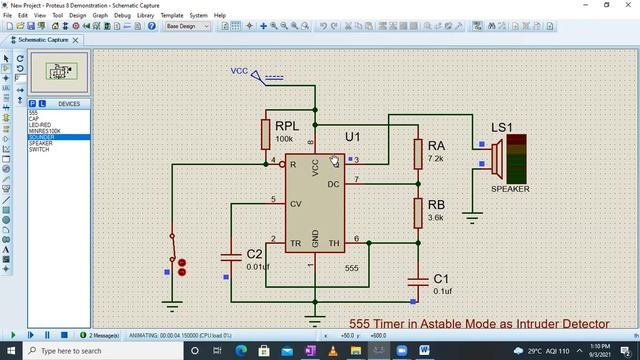Image resolution: width=640 pixels, height=360 pixels.
Task: Open the Help menu
Action: pyautogui.click(x=220, y=16)
